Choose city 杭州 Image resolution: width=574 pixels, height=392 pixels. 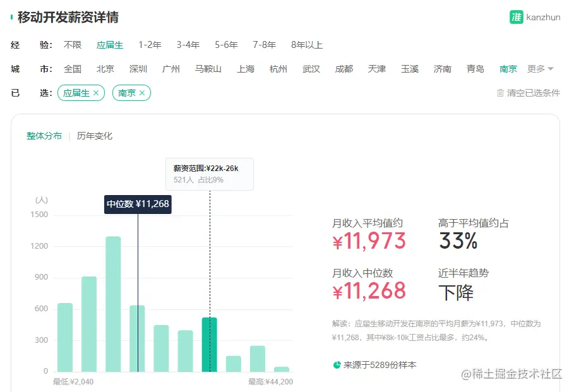pos(278,69)
